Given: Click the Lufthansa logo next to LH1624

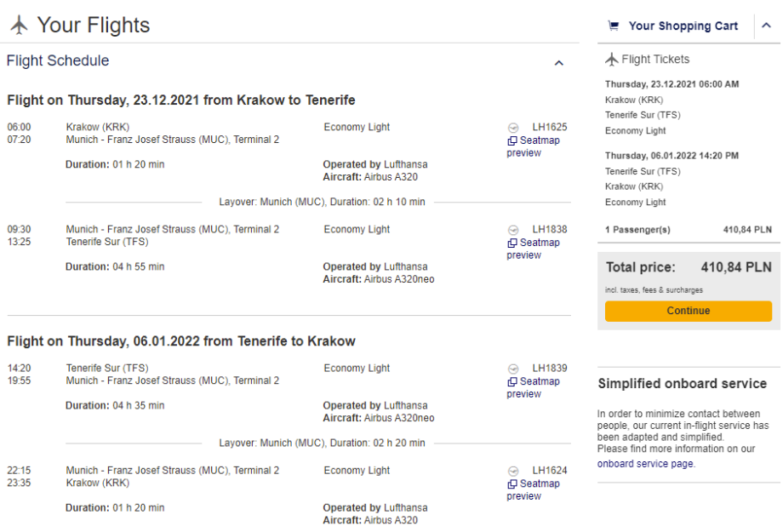Looking at the screenshot, I should (512, 471).
